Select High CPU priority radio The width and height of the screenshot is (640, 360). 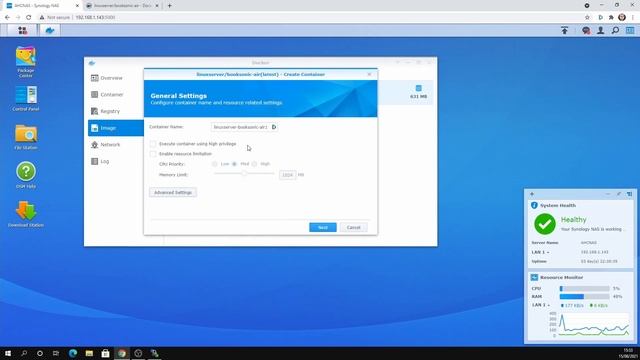(254, 164)
